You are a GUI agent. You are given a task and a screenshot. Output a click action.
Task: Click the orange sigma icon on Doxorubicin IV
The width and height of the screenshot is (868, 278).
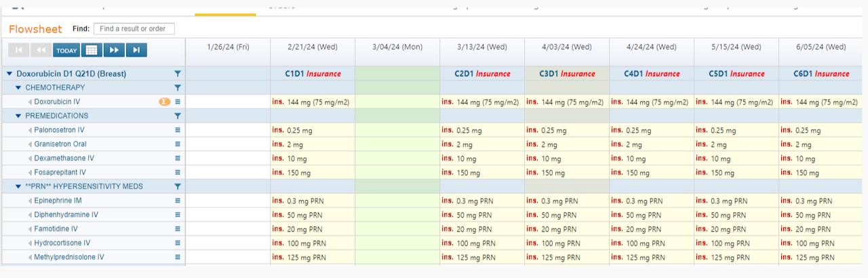point(164,102)
